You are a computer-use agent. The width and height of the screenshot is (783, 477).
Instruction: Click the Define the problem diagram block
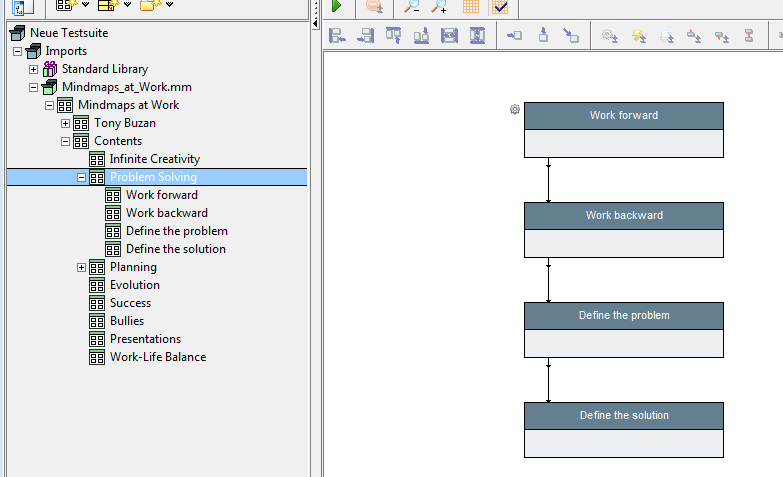click(623, 316)
